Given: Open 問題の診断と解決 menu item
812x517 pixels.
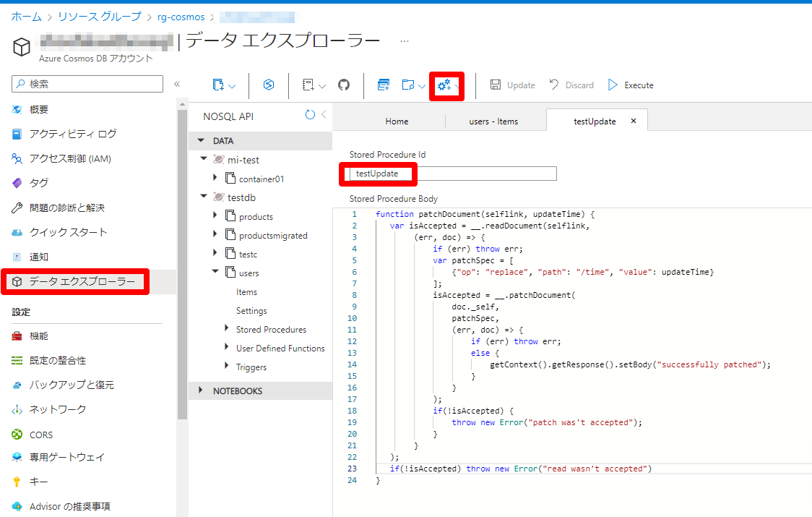Looking at the screenshot, I should click(x=66, y=208).
